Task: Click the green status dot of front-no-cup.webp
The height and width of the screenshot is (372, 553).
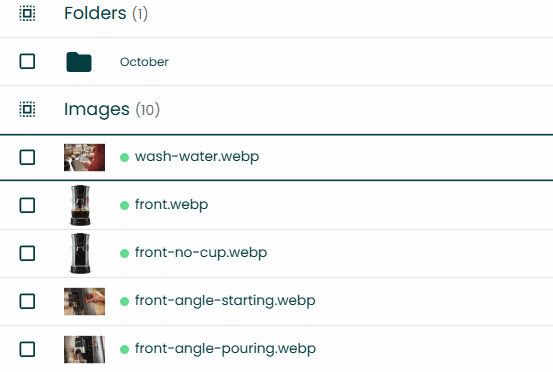Action: tap(124, 253)
